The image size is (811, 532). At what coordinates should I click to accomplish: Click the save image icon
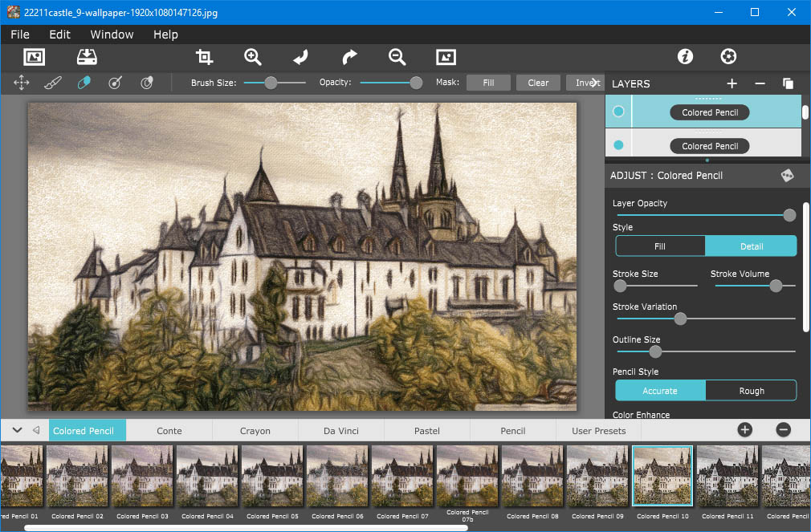87,57
